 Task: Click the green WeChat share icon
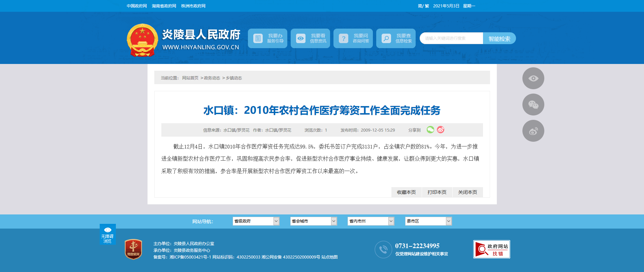pyautogui.click(x=430, y=130)
